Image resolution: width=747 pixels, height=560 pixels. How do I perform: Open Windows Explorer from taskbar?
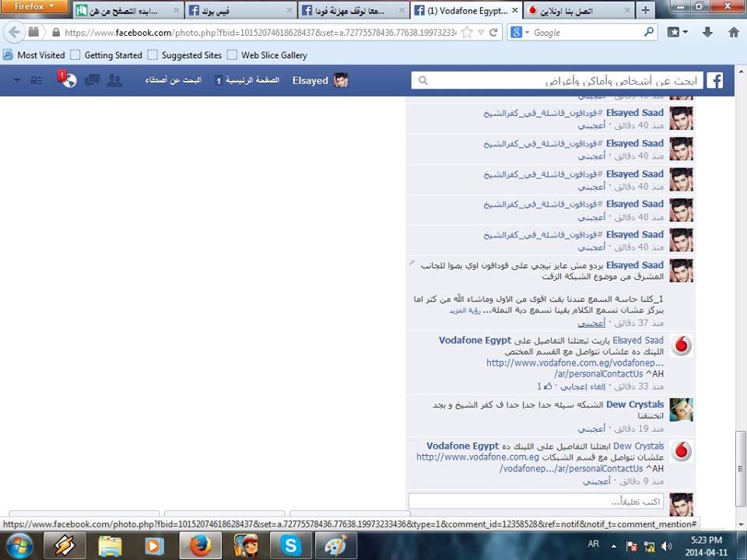pos(110,546)
